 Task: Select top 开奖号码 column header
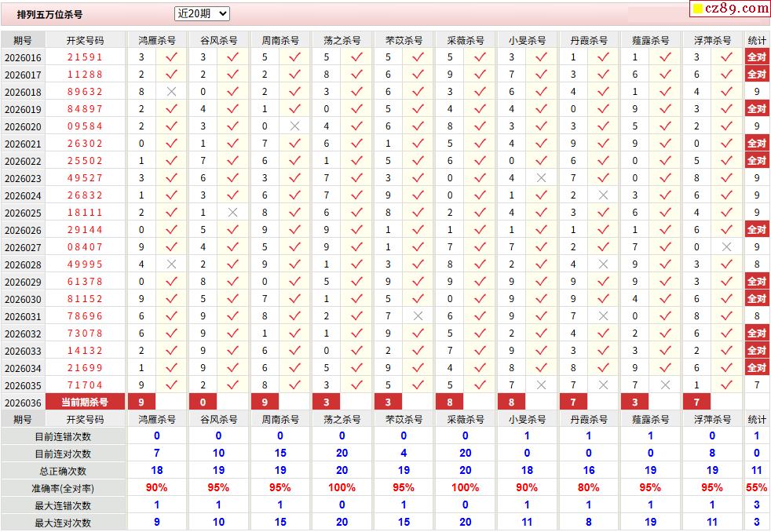(85, 40)
